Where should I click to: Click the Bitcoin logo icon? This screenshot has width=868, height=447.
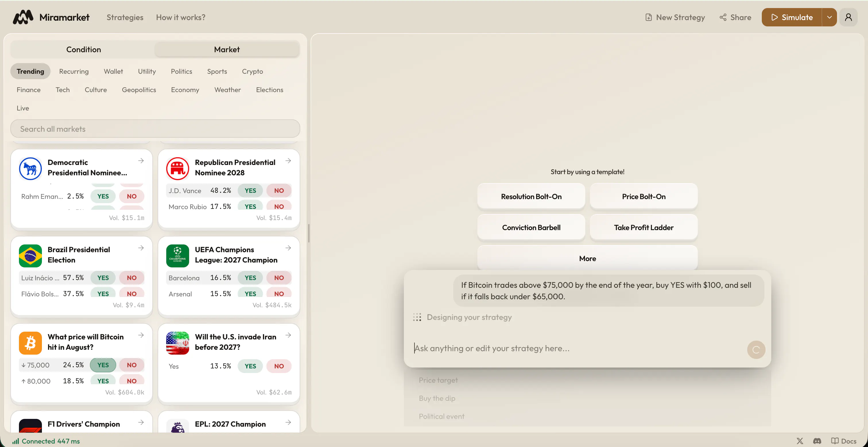pyautogui.click(x=30, y=343)
